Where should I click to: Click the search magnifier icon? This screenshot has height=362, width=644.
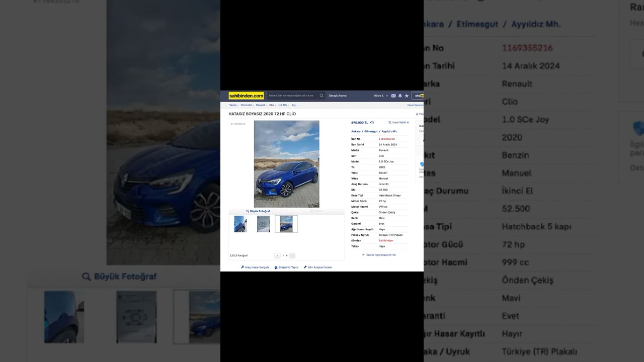tap(321, 96)
